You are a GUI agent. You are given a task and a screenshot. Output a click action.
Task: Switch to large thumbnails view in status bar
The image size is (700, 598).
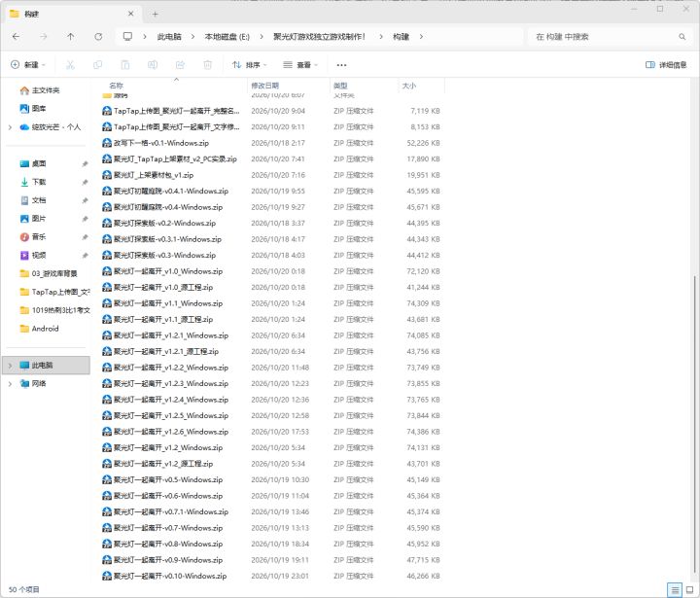[x=689, y=590]
